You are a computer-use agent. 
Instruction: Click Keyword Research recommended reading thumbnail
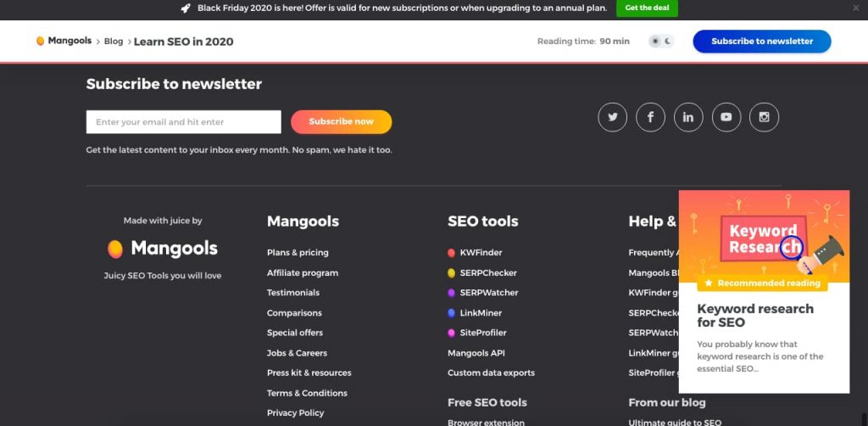coord(764,237)
